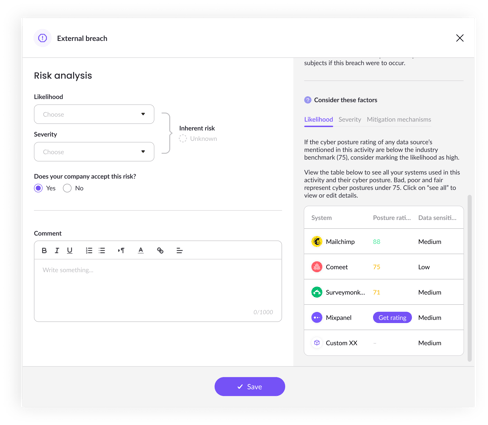Open text color picker in comment toolbar
Screen dimensions: 488x425
[x=141, y=250]
